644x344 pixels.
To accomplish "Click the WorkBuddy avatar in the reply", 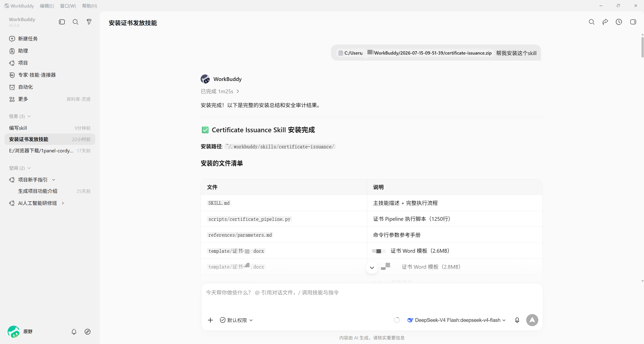I will point(205,79).
